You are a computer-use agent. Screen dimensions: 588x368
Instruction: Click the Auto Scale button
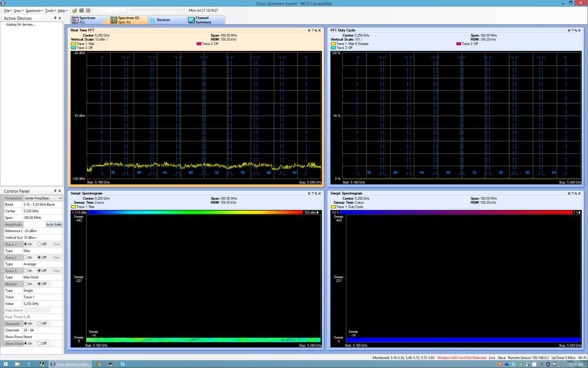(x=54, y=224)
